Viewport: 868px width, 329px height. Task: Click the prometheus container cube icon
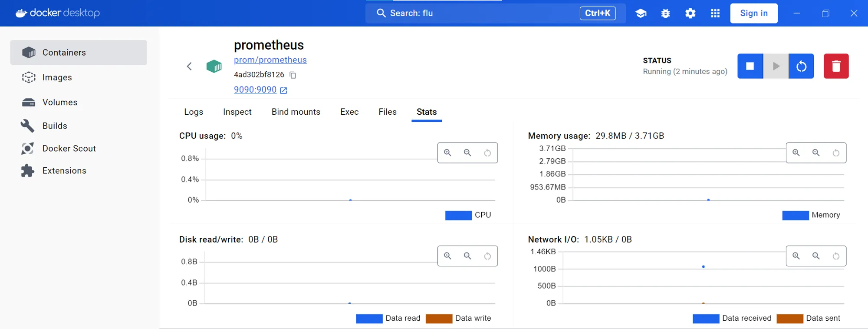pyautogui.click(x=214, y=66)
